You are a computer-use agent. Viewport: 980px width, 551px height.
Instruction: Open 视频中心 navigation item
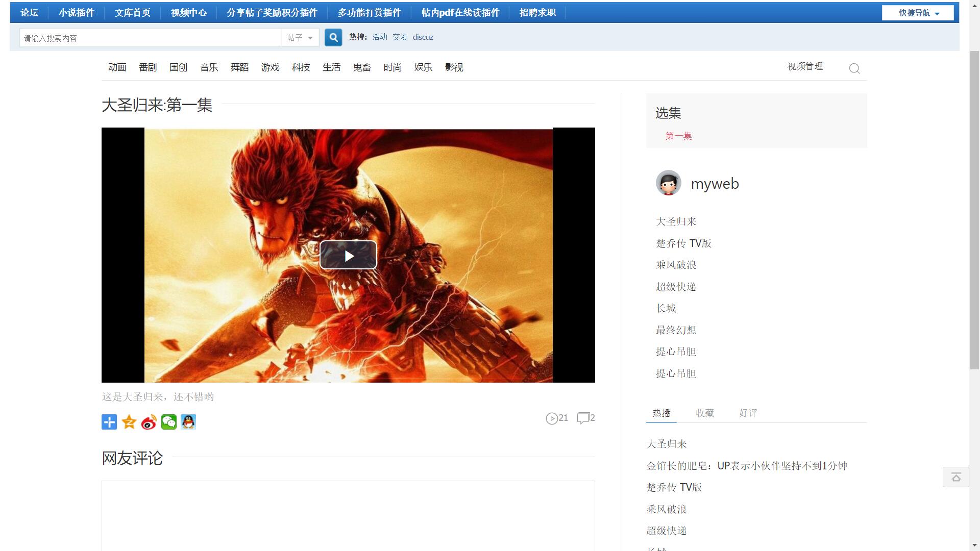click(189, 13)
